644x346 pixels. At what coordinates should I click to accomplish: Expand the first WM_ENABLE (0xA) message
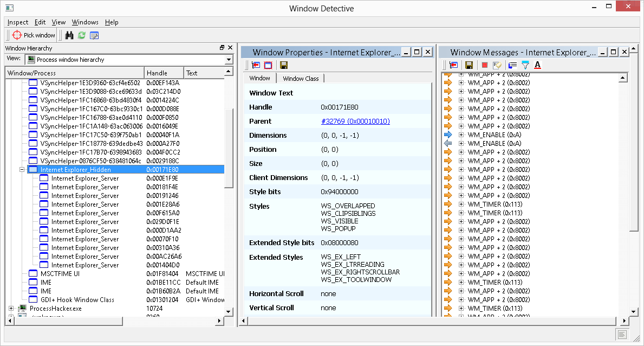[x=461, y=134]
